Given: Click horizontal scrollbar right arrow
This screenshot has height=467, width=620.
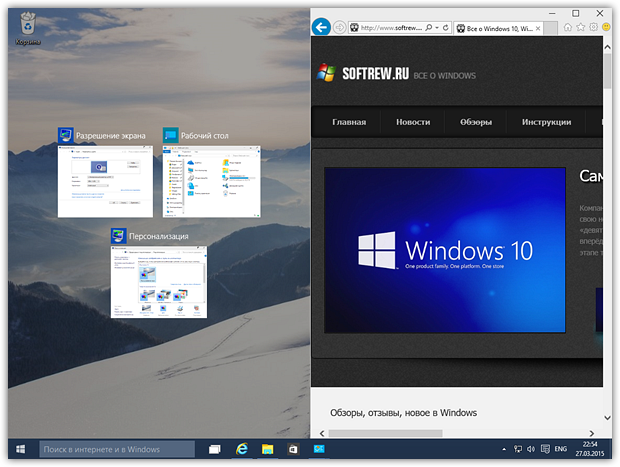Looking at the screenshot, I should coord(592,433).
